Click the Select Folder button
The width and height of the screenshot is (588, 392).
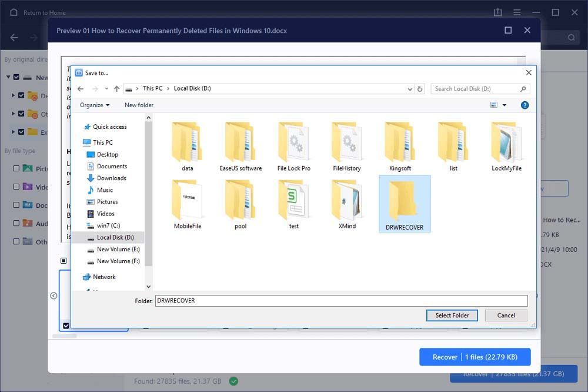pyautogui.click(x=452, y=315)
